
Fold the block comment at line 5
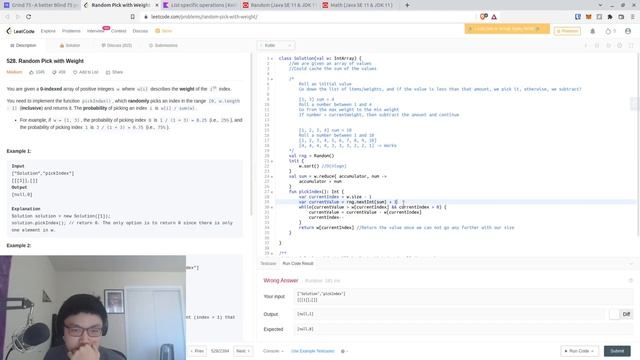[272, 79]
